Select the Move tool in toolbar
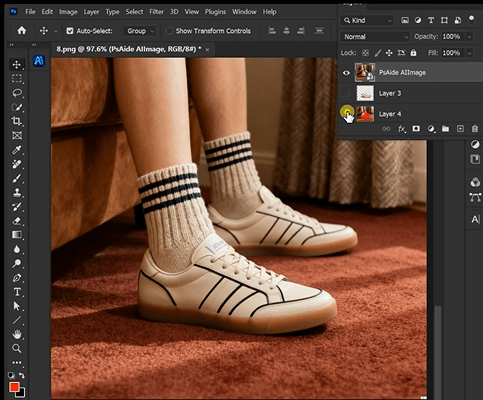Viewport: 483px width, 400px height. pos(17,64)
